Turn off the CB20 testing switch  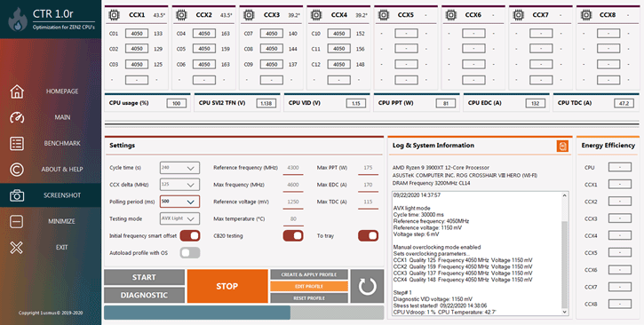click(x=293, y=235)
